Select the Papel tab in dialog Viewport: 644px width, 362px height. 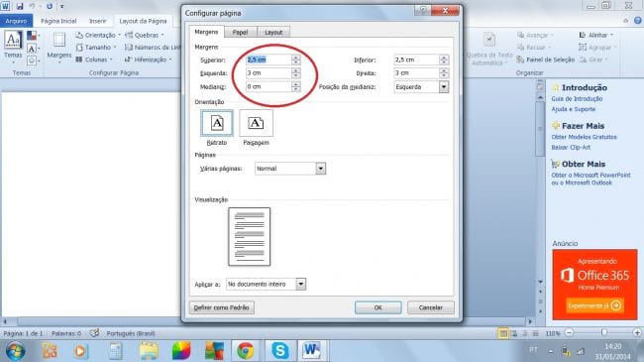click(241, 32)
